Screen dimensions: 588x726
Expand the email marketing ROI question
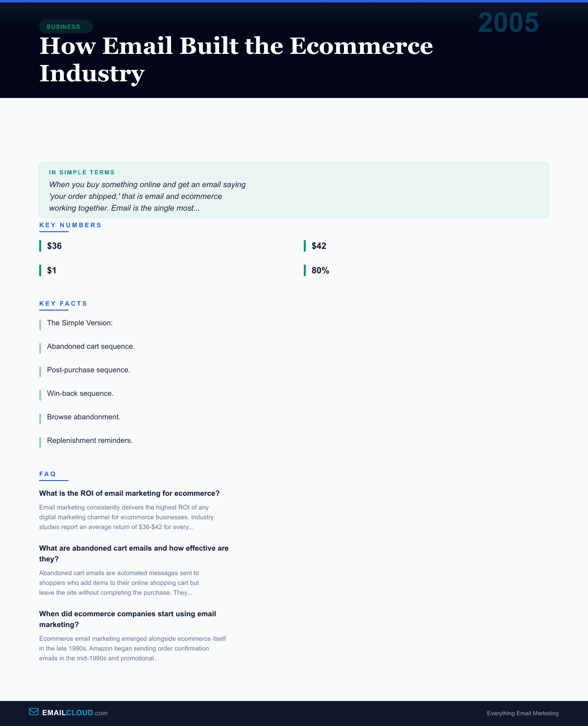(129, 493)
